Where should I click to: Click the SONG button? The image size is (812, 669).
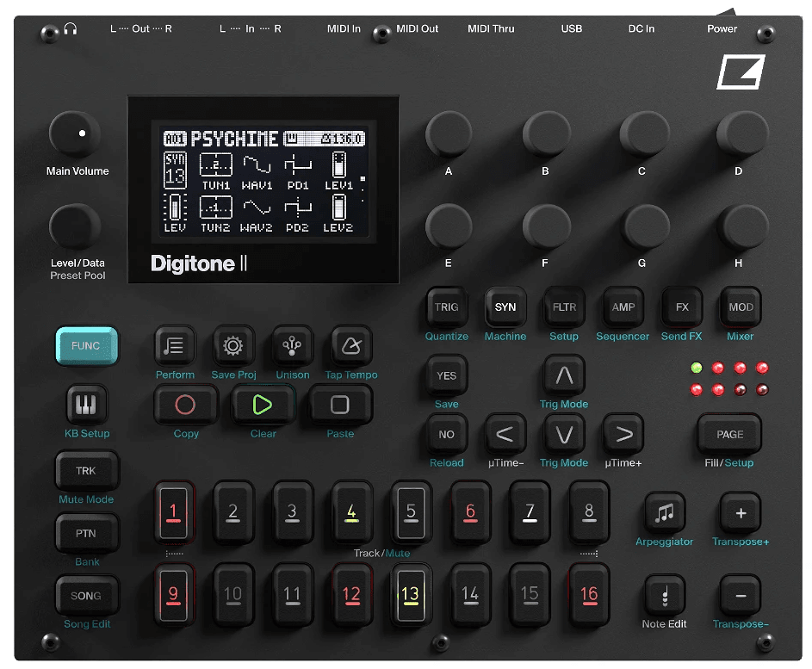pyautogui.click(x=86, y=596)
